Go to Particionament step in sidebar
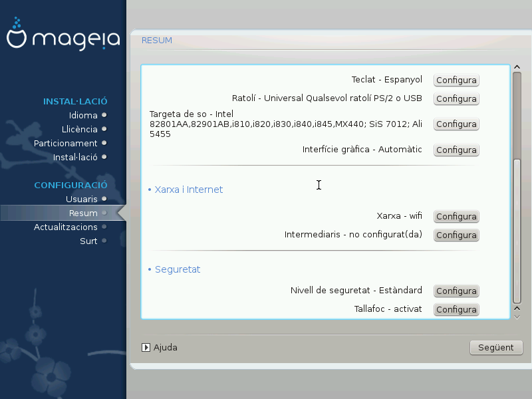 click(x=66, y=144)
